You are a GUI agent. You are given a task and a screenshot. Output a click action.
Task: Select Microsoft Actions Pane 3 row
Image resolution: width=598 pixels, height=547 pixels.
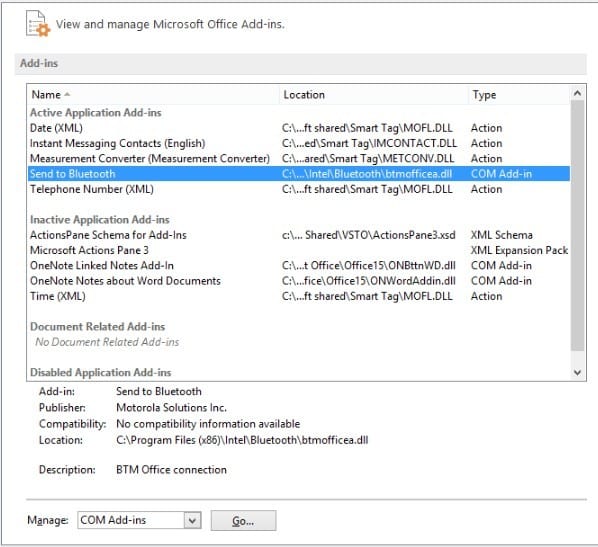(x=299, y=250)
